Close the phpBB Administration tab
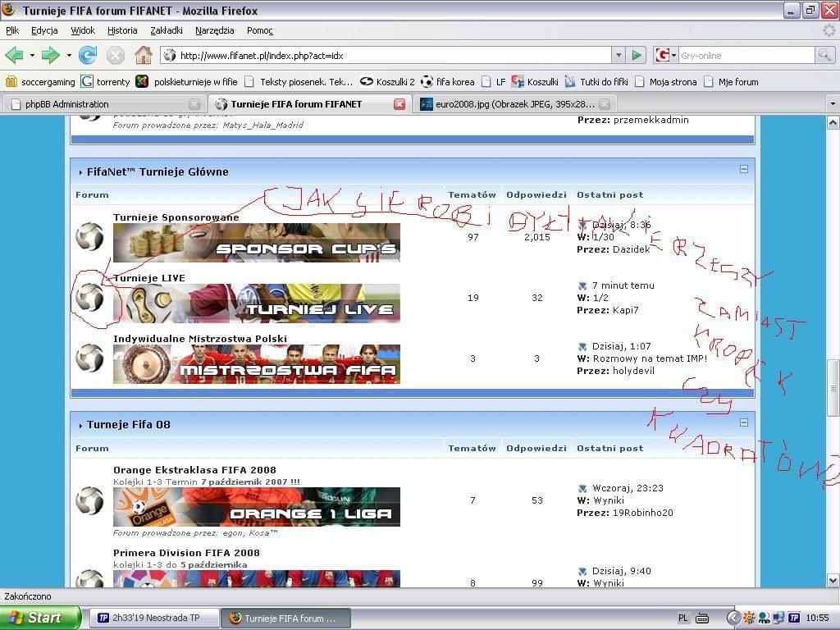The height and width of the screenshot is (630, 840). [x=194, y=104]
